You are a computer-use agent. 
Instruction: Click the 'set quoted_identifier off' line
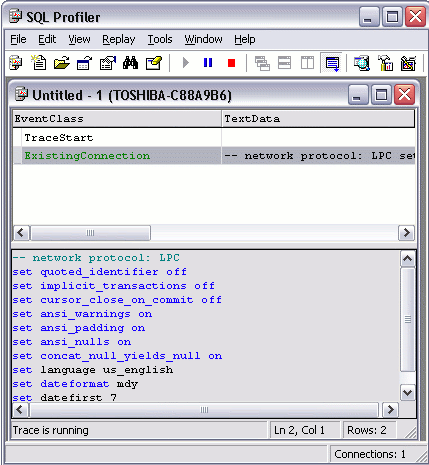click(99, 272)
